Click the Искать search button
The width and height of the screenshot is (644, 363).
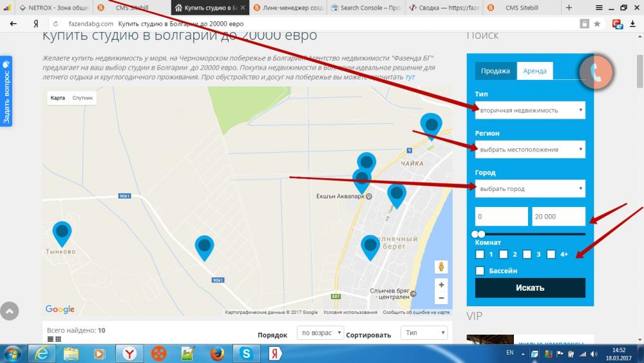(530, 288)
